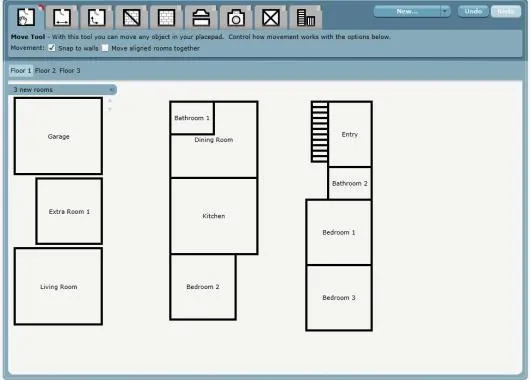The height and width of the screenshot is (380, 530).
Task: Select the Garage room
Action: click(x=58, y=136)
